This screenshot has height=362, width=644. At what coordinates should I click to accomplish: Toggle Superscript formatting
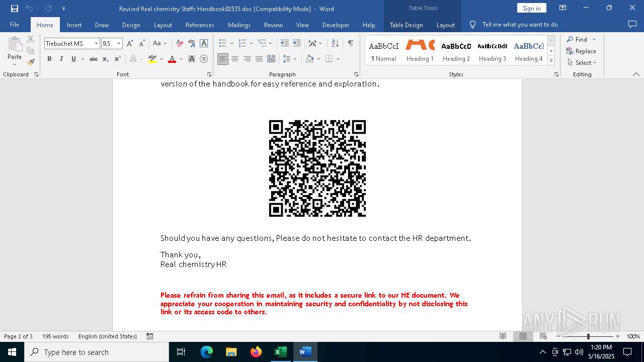118,59
